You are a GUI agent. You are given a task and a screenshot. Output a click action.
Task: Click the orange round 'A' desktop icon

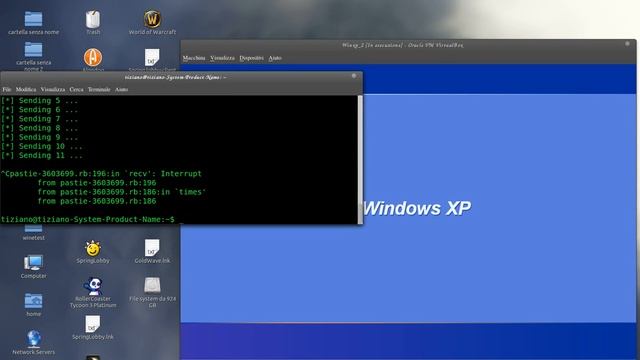93,57
